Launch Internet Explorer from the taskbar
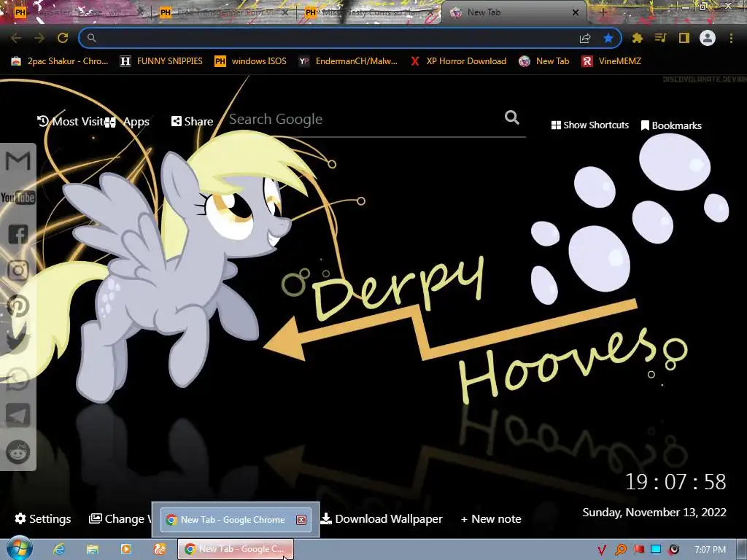 (x=59, y=549)
